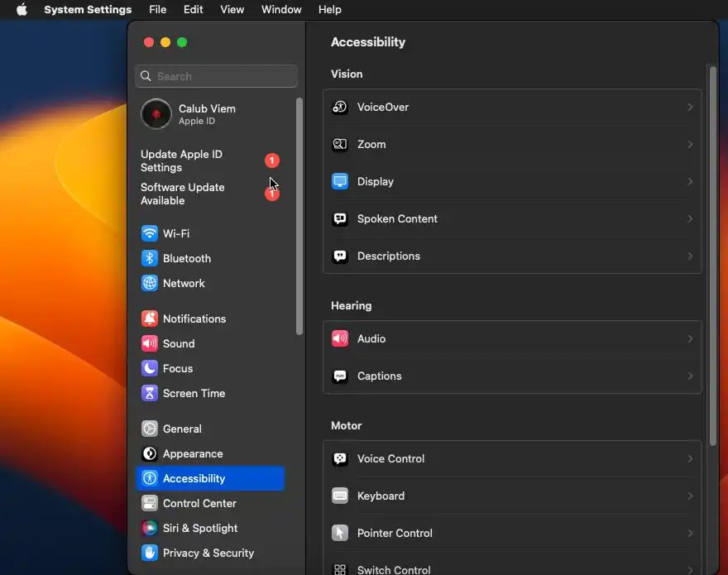Viewport: 728px width, 575px height.
Task: Open the System Settings app menu
Action: click(88, 9)
